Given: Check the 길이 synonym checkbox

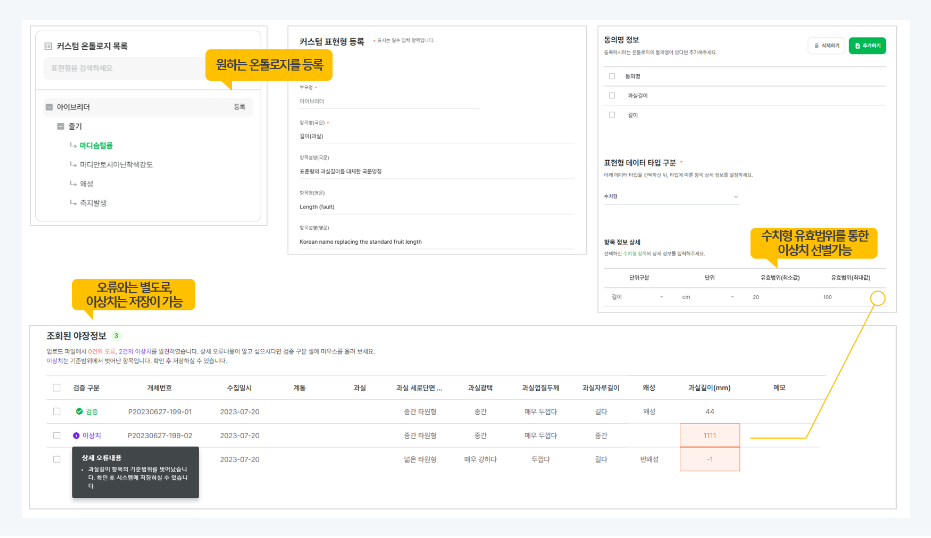Looking at the screenshot, I should pyautogui.click(x=612, y=115).
